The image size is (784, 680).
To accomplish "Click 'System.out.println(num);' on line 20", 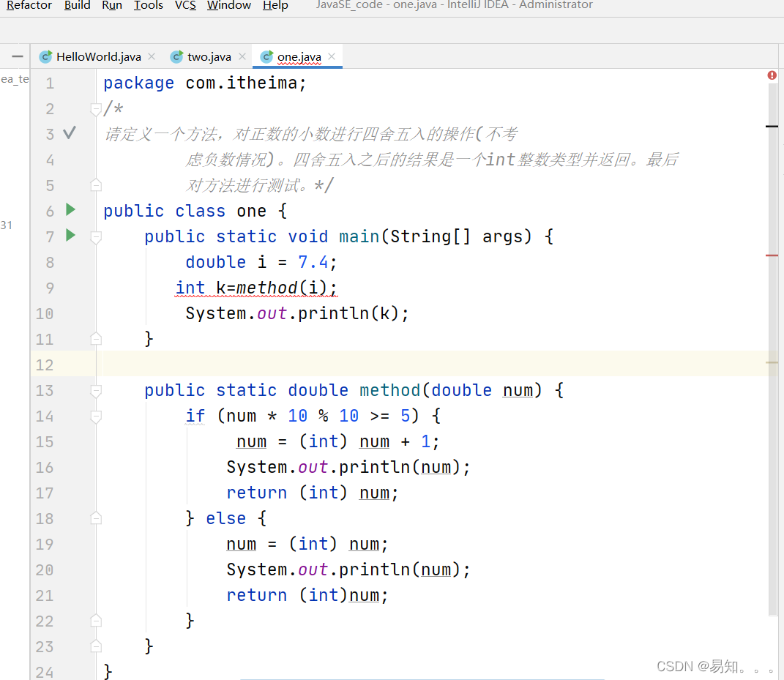I will (348, 569).
